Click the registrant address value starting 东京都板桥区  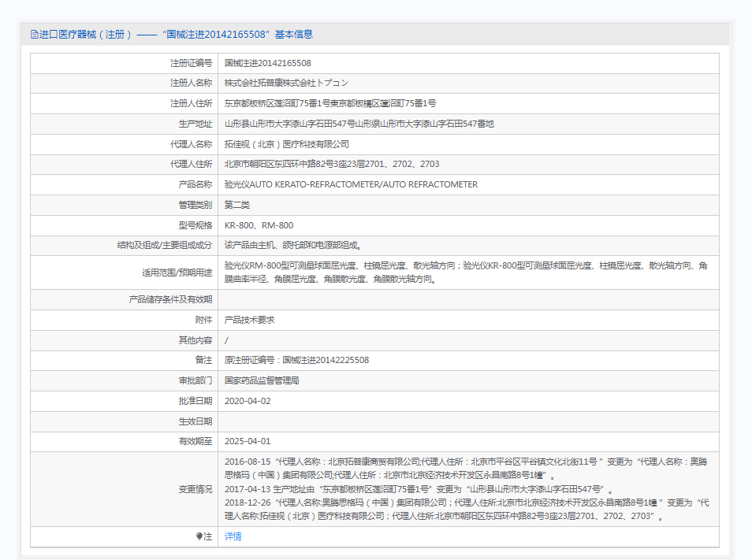[329, 103]
